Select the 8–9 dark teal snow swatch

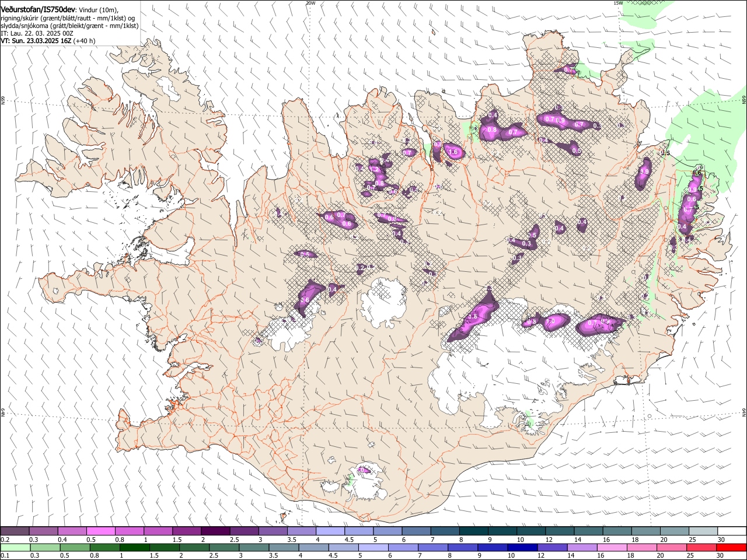[x=473, y=531]
